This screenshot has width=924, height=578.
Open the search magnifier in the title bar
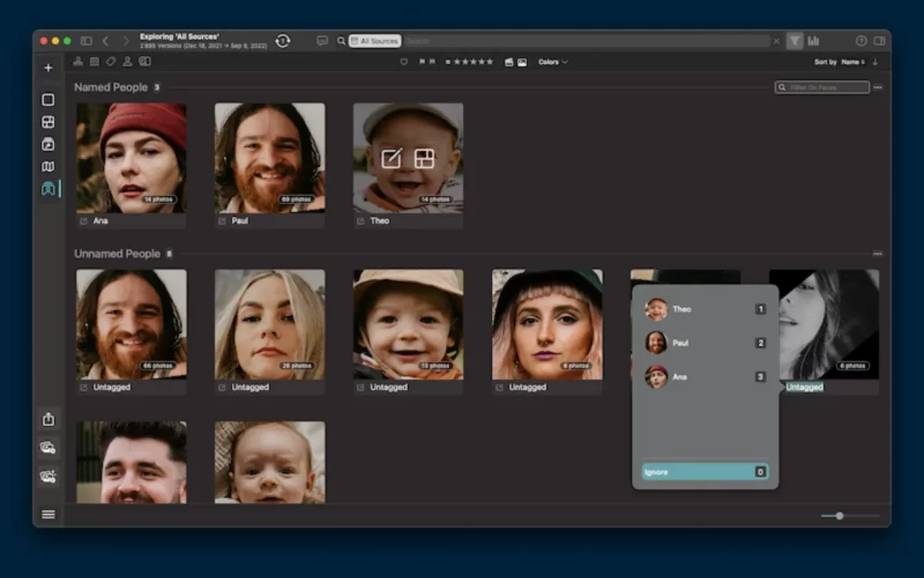[x=341, y=41]
